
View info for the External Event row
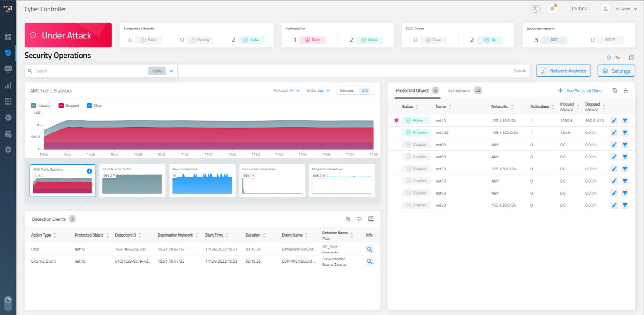(369, 261)
